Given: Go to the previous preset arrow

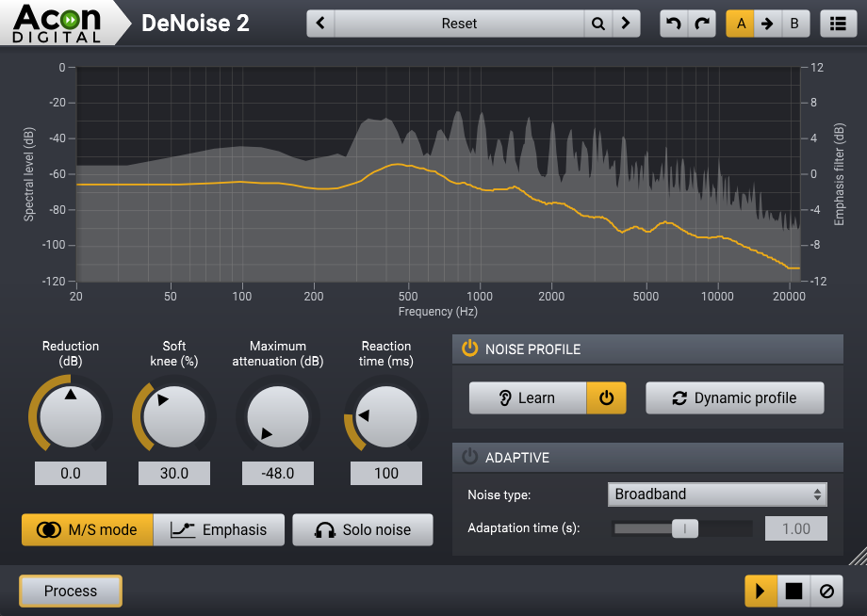Looking at the screenshot, I should point(320,24).
